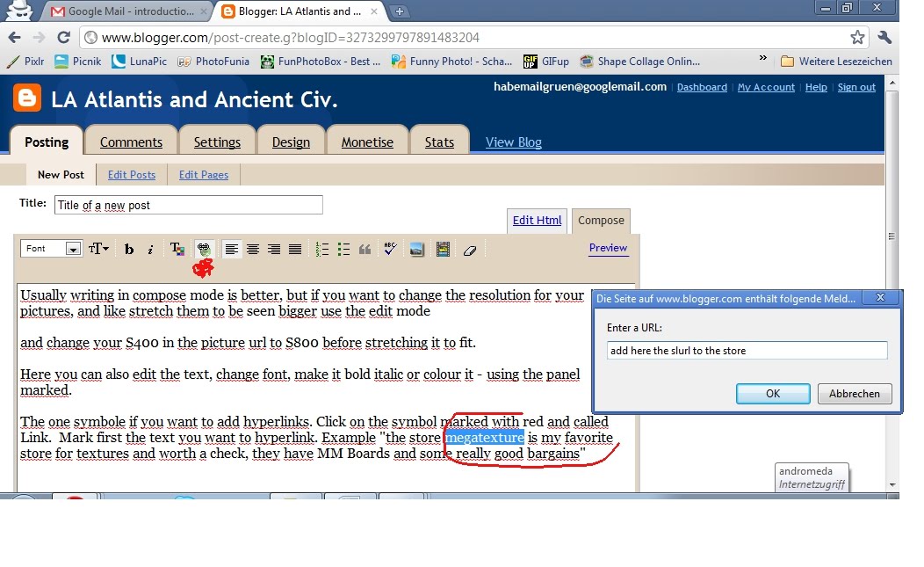Open the Comments tab
Screen dimensions: 924x567
[x=131, y=142]
